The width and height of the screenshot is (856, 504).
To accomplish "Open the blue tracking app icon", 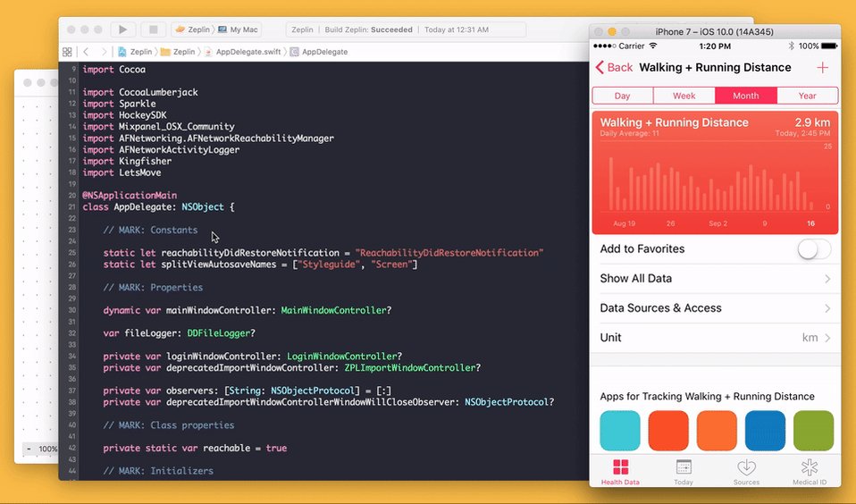I will click(x=766, y=431).
